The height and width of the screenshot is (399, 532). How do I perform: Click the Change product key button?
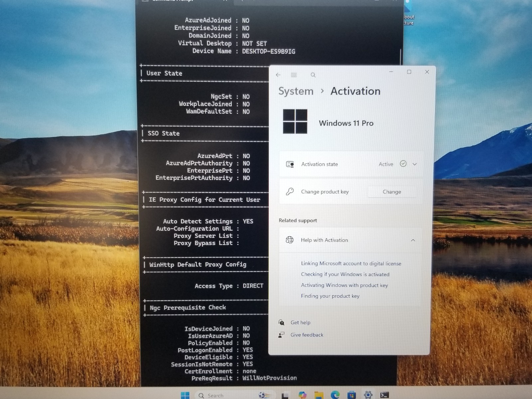392,192
